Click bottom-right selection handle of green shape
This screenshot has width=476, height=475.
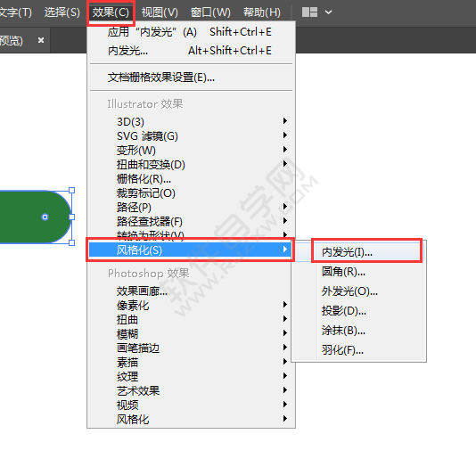(71, 242)
